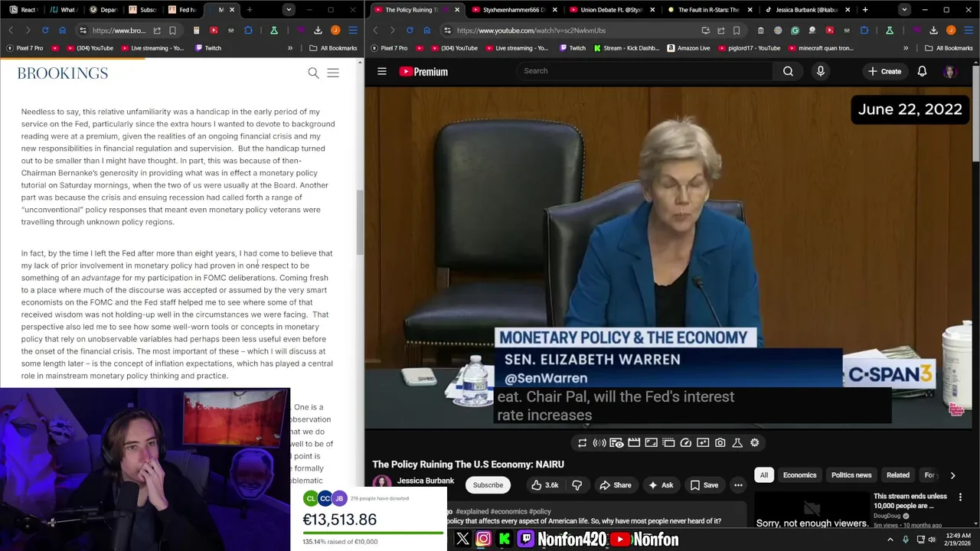Open All Bookmarks folder in YouTube window

tap(949, 48)
